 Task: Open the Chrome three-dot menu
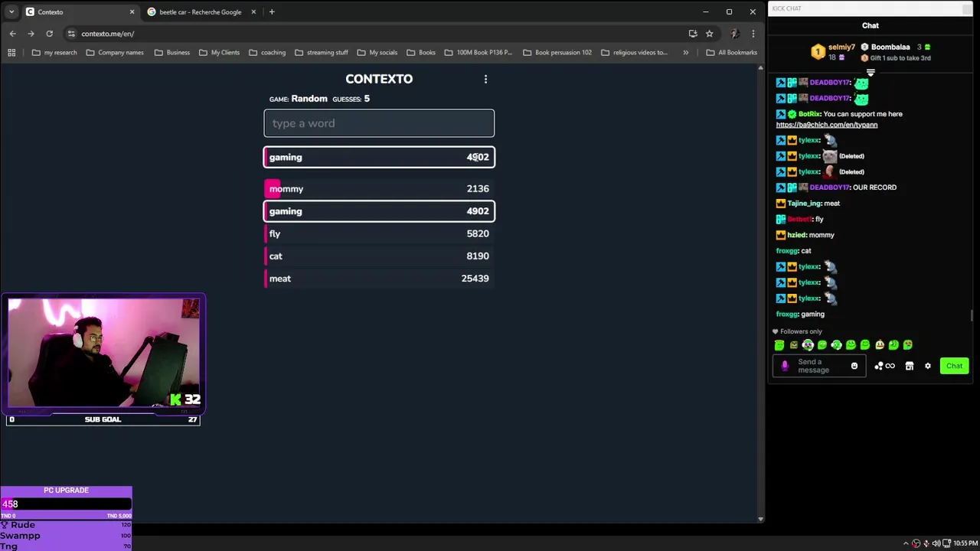pyautogui.click(x=753, y=34)
